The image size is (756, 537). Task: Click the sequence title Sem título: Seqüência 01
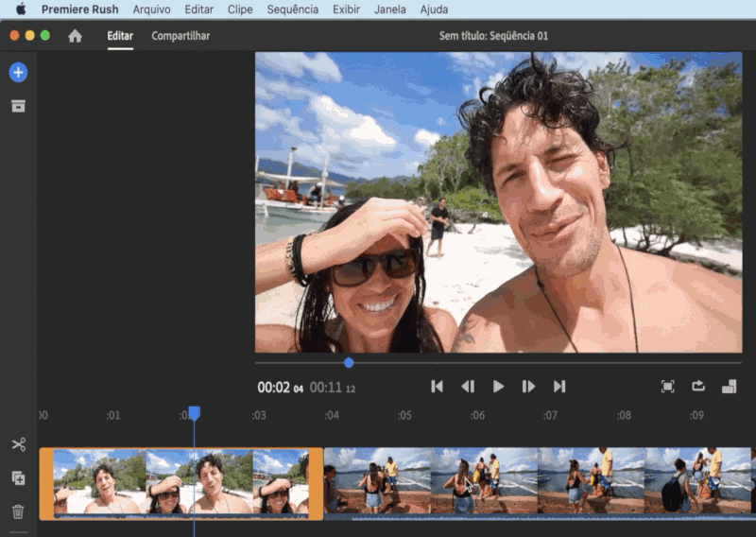[x=493, y=36]
